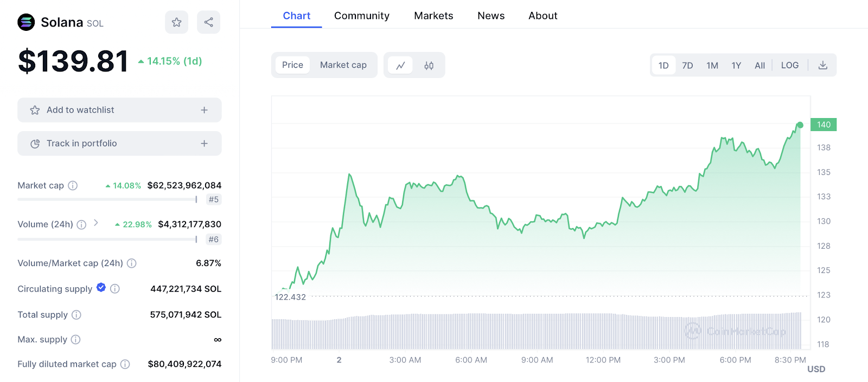Click the plus icon on Track in portfolio
The image size is (868, 382).
(204, 144)
